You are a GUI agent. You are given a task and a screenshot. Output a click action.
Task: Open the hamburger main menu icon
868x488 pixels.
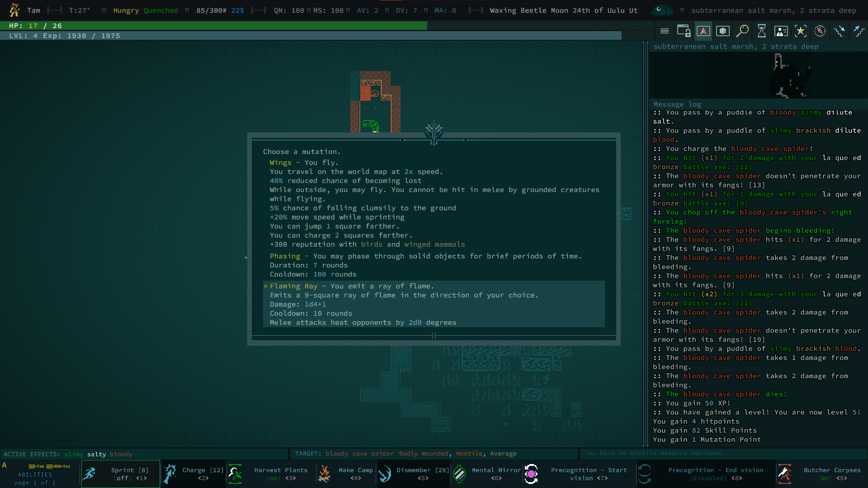pos(664,31)
